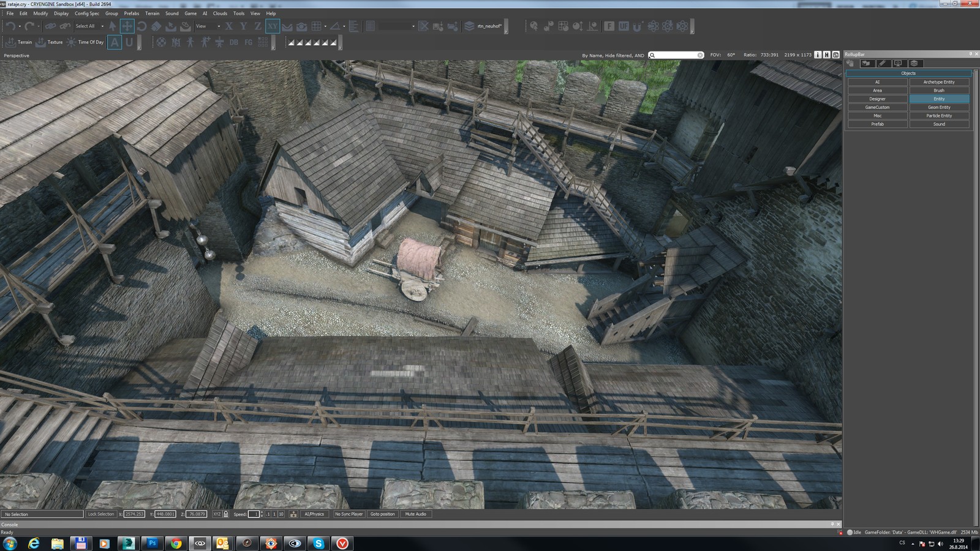Select the Entity object category
The height and width of the screenshot is (551, 980).
click(939, 99)
